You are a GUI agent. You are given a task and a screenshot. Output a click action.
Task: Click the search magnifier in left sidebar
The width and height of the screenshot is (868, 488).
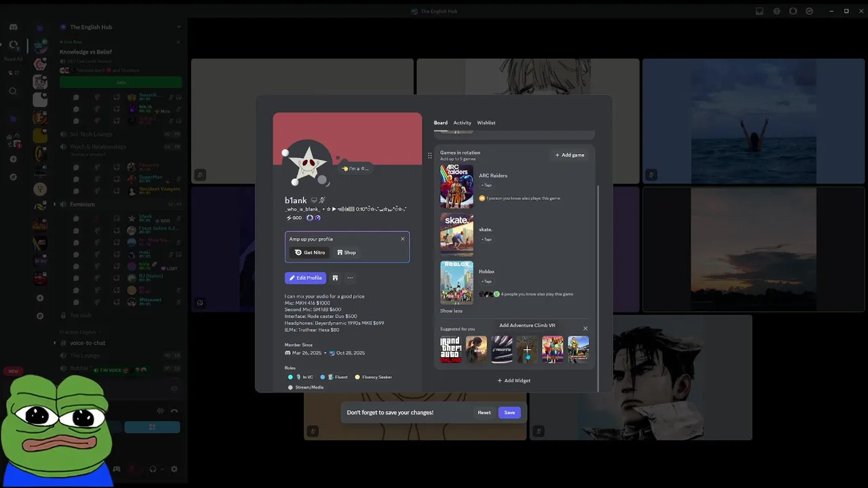(x=13, y=91)
